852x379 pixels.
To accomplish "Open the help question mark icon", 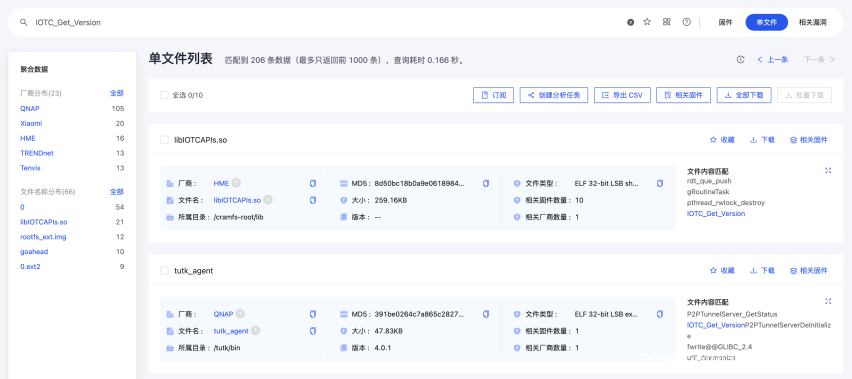I will pos(687,22).
